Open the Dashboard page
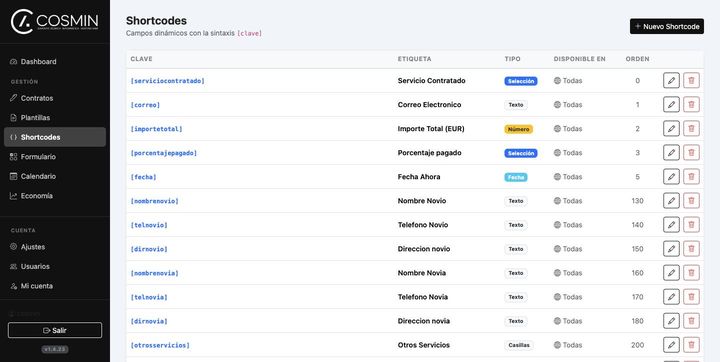The width and height of the screenshot is (720, 362). (55, 62)
